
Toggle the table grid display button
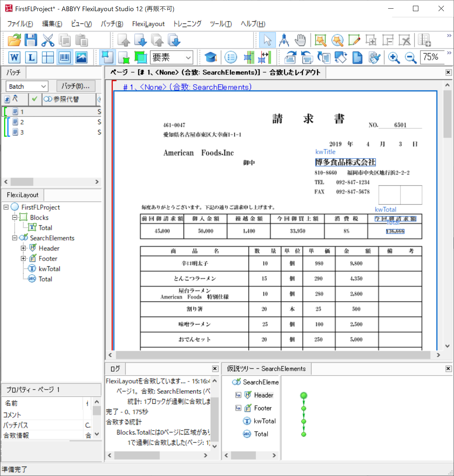[x=48, y=57]
